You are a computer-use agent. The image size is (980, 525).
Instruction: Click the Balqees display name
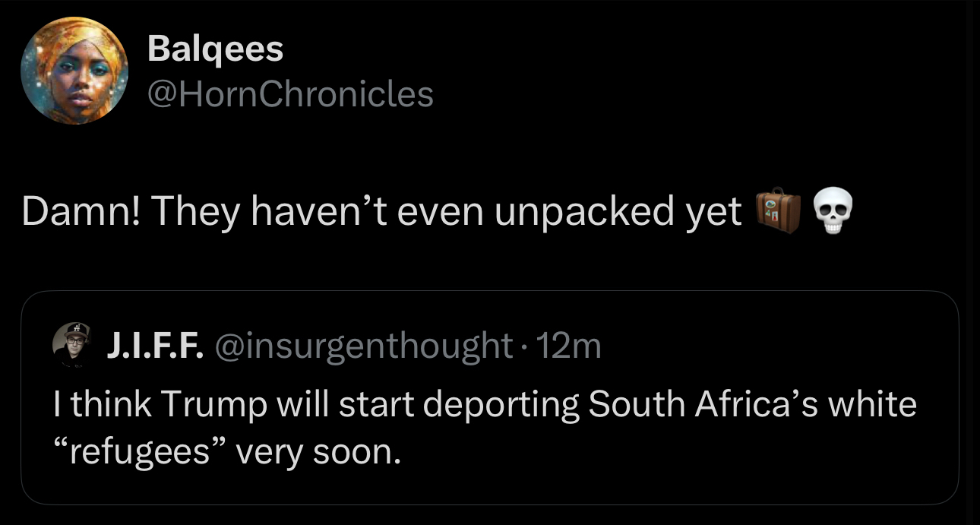[215, 50]
